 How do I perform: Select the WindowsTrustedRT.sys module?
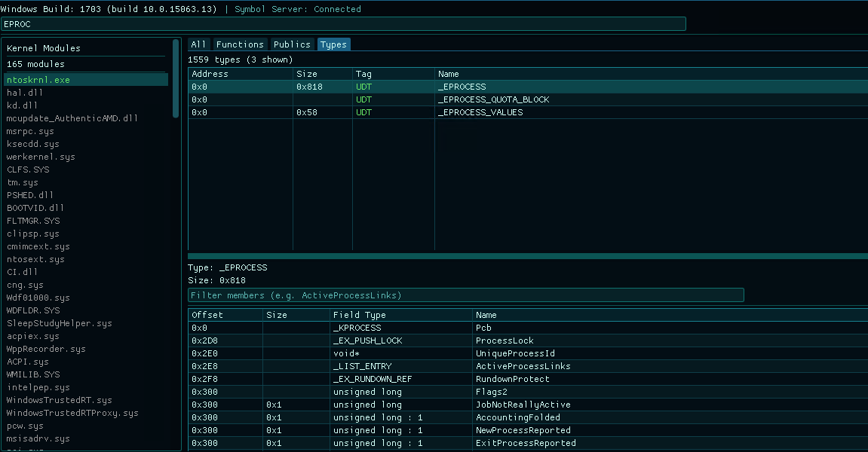[x=86, y=400]
